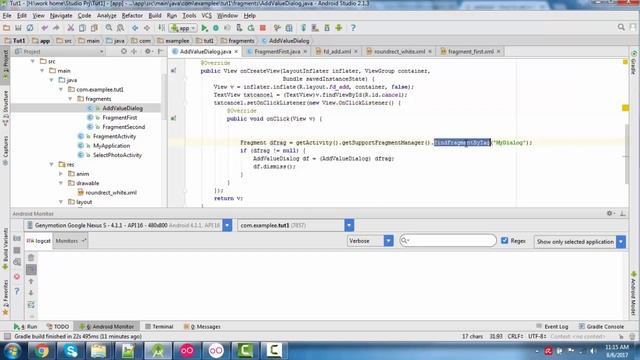
Task: Open the Genymotion device dropdown
Action: [227, 225]
